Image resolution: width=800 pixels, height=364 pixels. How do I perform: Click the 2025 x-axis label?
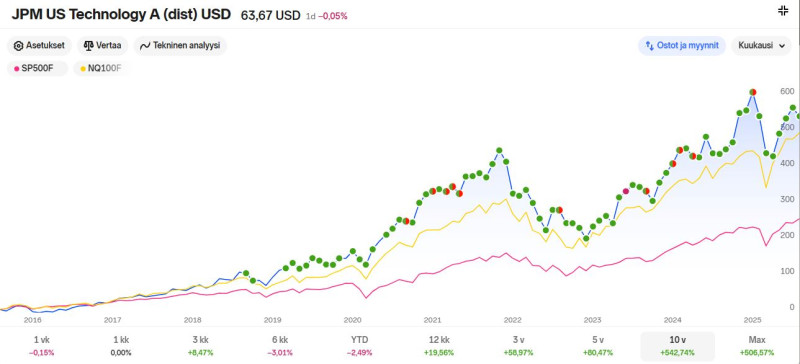tap(752, 320)
